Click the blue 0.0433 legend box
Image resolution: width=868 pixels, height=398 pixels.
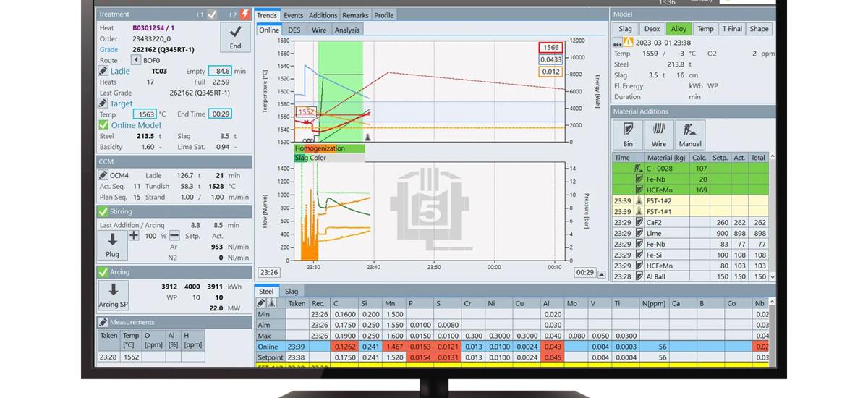[551, 59]
